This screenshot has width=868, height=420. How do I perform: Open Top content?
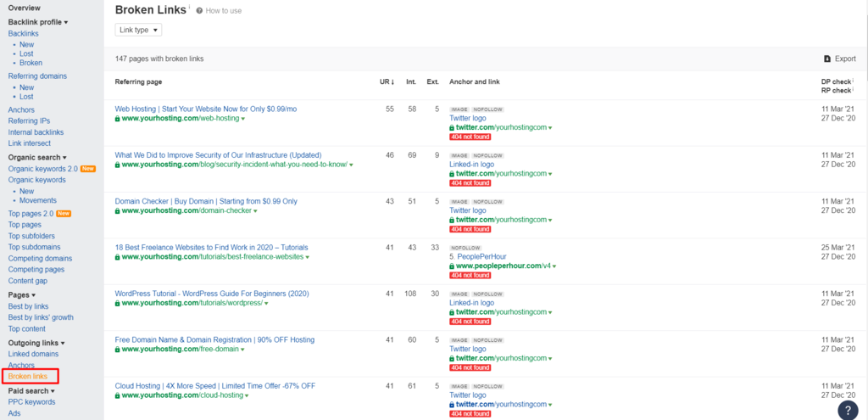26,328
